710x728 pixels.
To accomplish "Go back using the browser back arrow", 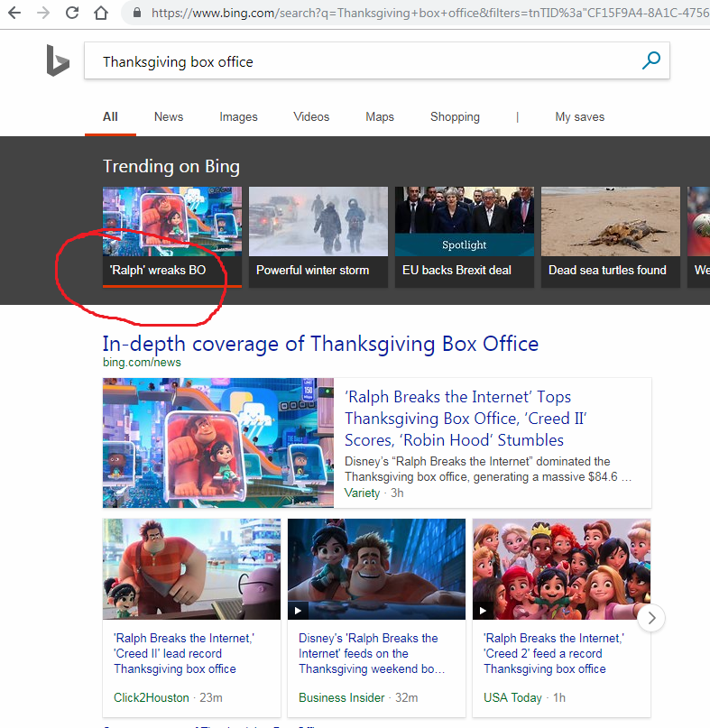I will pyautogui.click(x=14, y=13).
